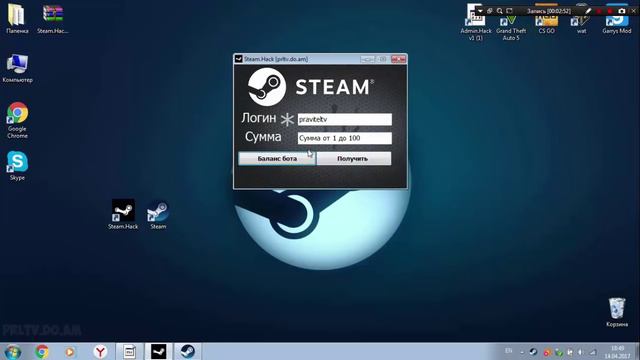
Task: Focus the Сумма input field
Action: pos(344,138)
